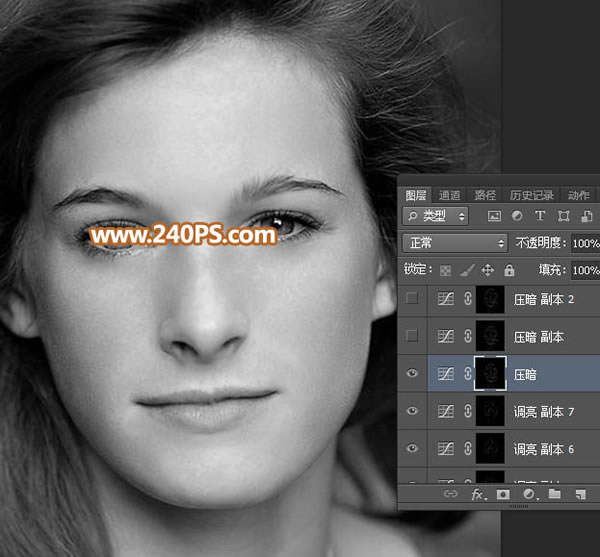Select mask thumbnail of 压暗 副本 layer
The image size is (600, 557).
[490, 336]
